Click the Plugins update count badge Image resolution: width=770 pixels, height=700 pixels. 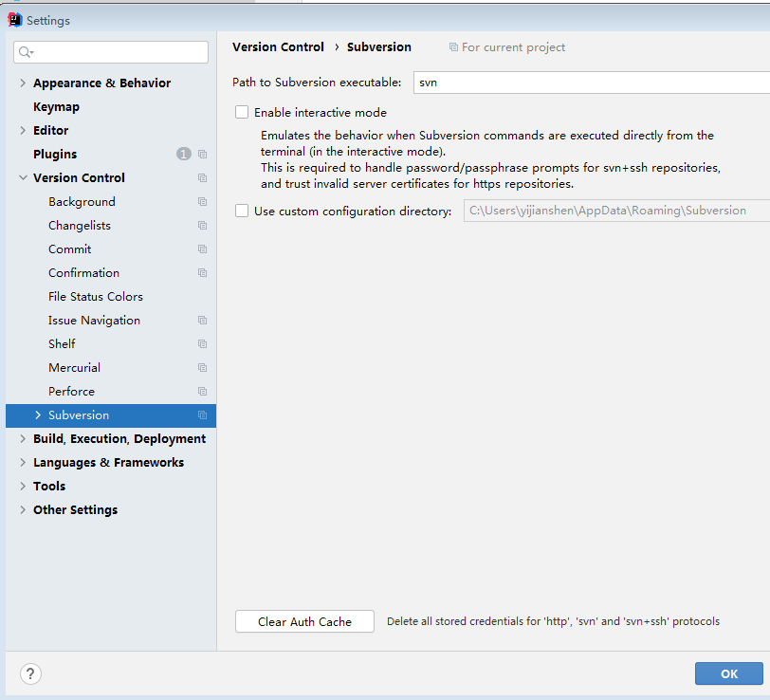coord(184,155)
